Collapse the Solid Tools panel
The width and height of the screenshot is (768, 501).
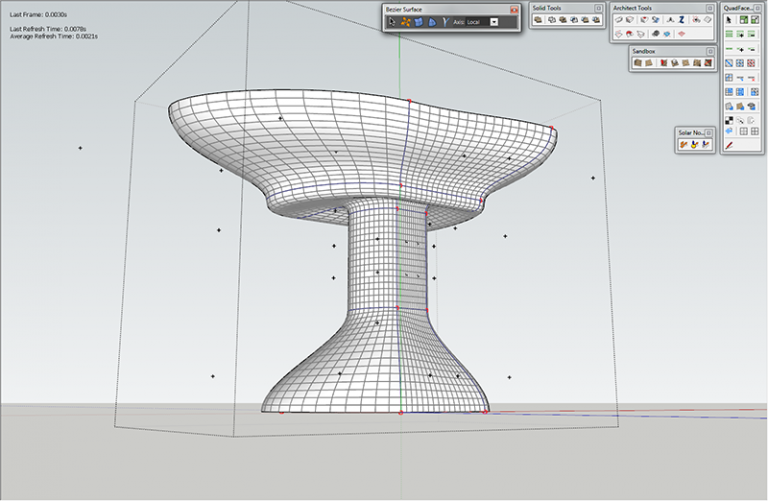click(598, 8)
